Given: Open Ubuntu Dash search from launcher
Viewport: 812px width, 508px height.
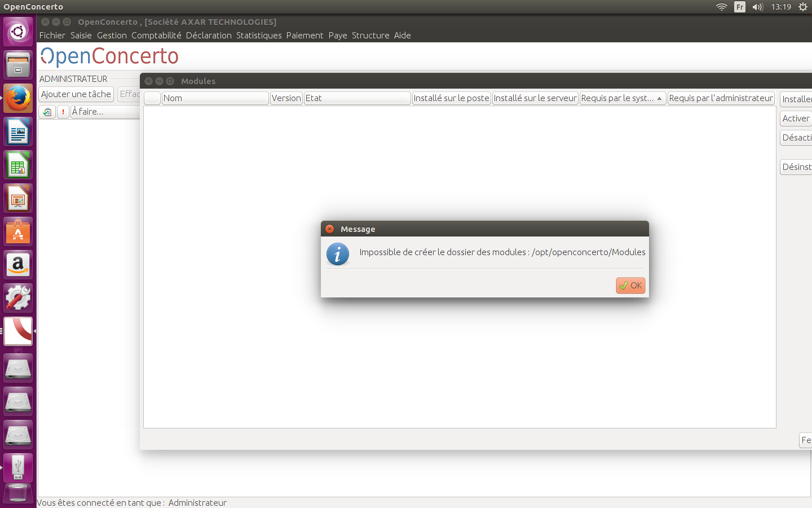Looking at the screenshot, I should [18, 31].
